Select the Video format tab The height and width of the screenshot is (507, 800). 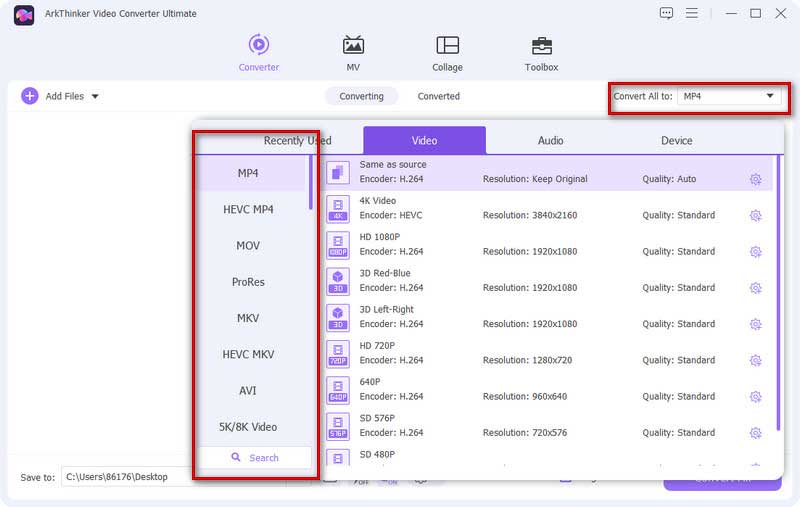(x=424, y=140)
